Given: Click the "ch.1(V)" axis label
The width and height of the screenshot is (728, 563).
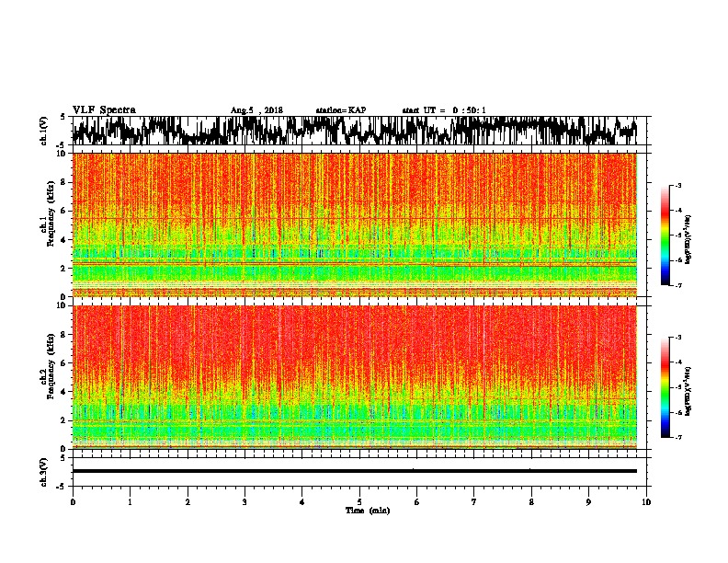Looking at the screenshot, I should (44, 131).
